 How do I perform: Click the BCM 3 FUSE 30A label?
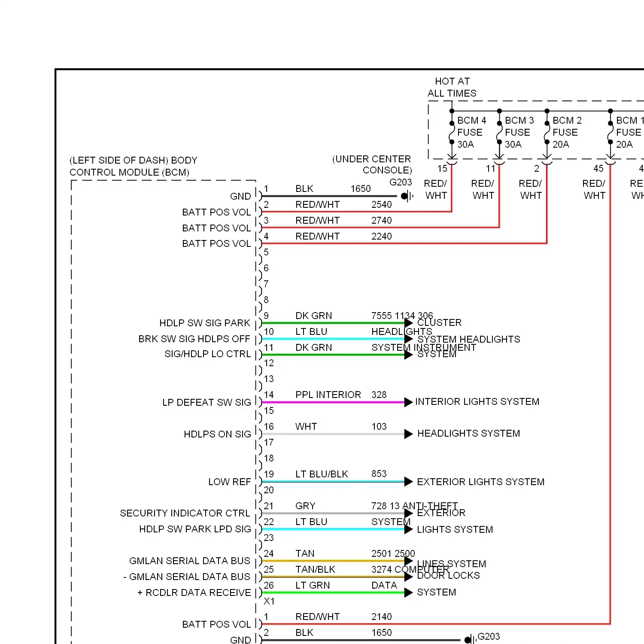click(x=519, y=132)
